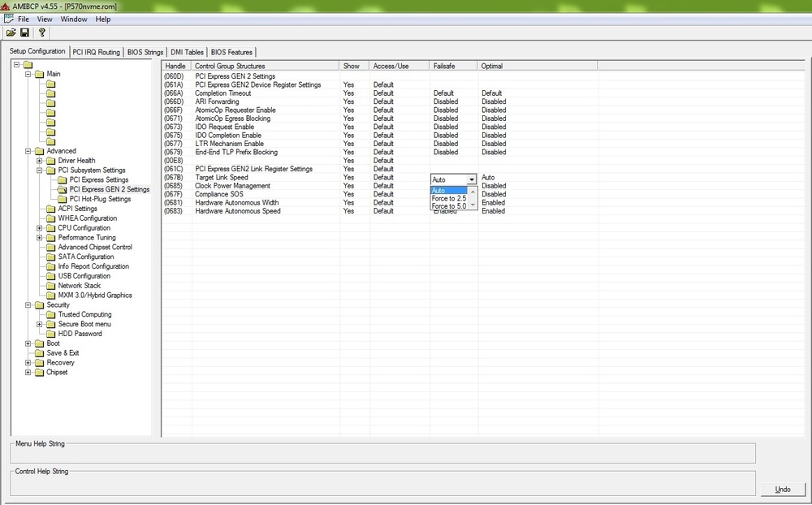Click the Open file toolbar icon

(x=11, y=32)
